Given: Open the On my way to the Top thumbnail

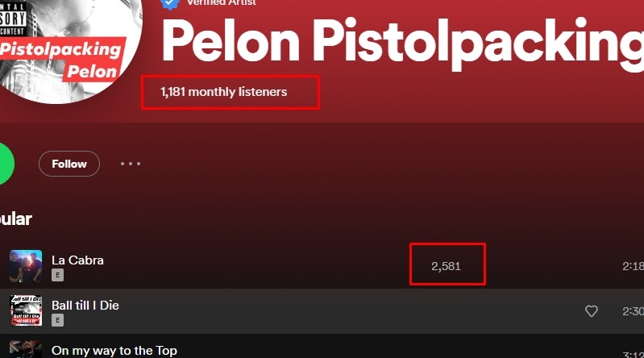Looking at the screenshot, I should pyautogui.click(x=26, y=349).
